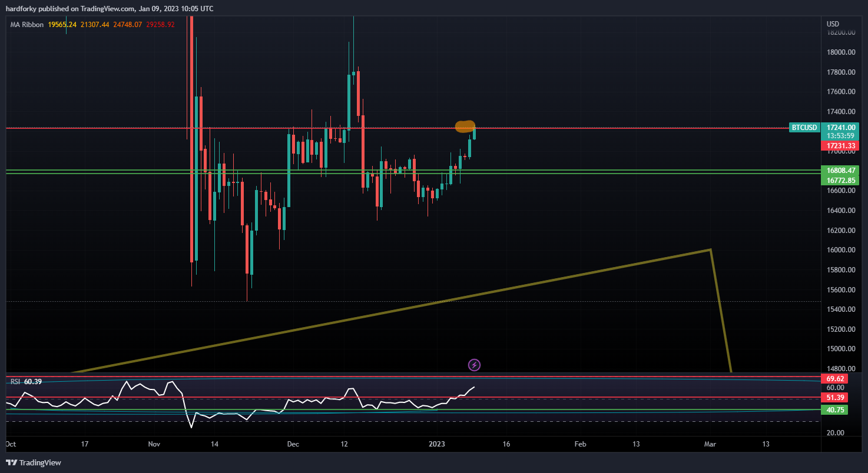Select the steep yellow descending line segment

(721, 311)
